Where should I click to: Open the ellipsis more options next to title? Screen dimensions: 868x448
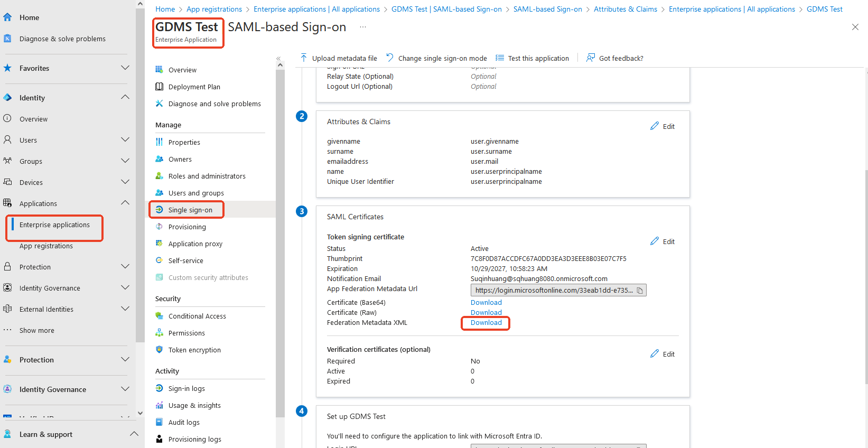tap(363, 27)
